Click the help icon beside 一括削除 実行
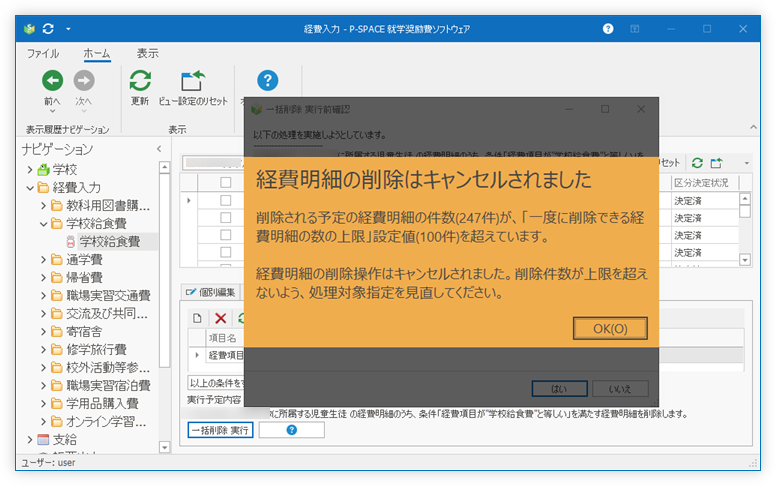Viewport: 776px width, 486px height. [x=291, y=430]
